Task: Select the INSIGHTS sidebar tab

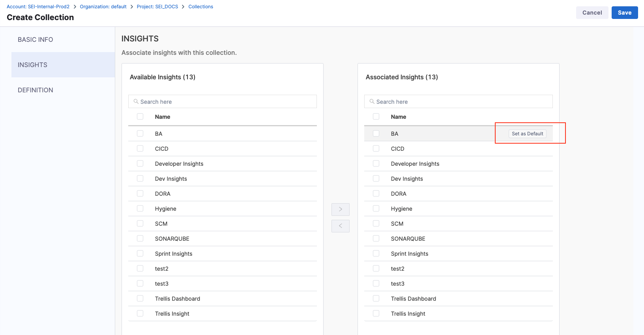Action: 32,65
